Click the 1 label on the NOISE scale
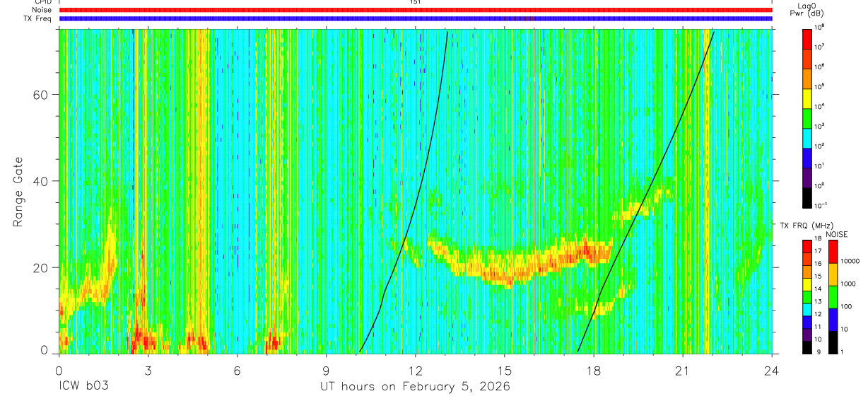The width and height of the screenshot is (868, 401). point(842,351)
